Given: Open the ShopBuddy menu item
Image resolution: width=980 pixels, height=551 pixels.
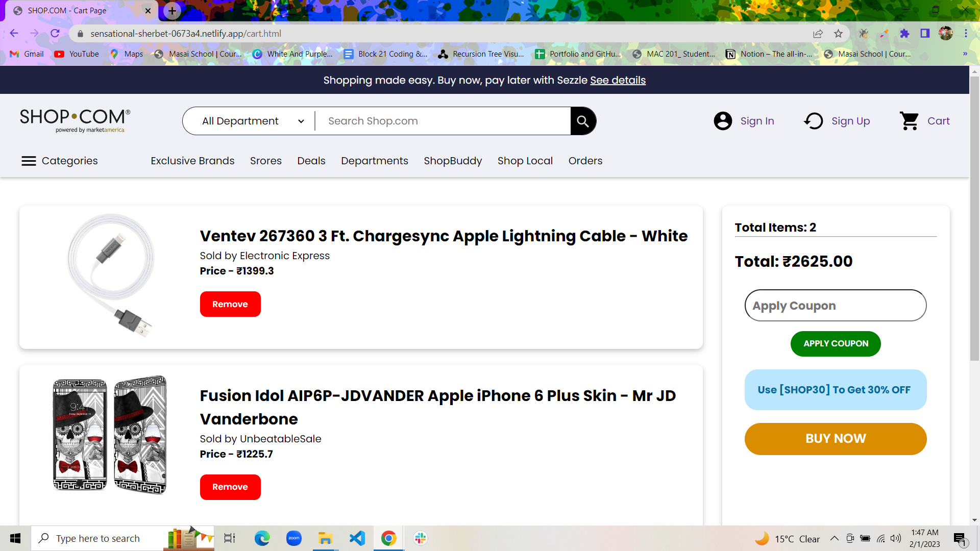Looking at the screenshot, I should click(x=453, y=161).
